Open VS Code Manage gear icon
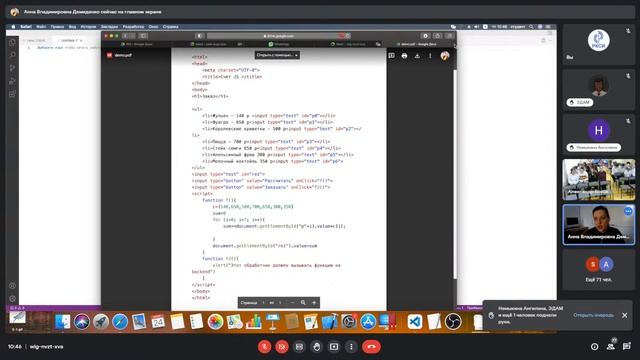Image resolution: width=640 pixels, height=360 pixels. (12, 298)
